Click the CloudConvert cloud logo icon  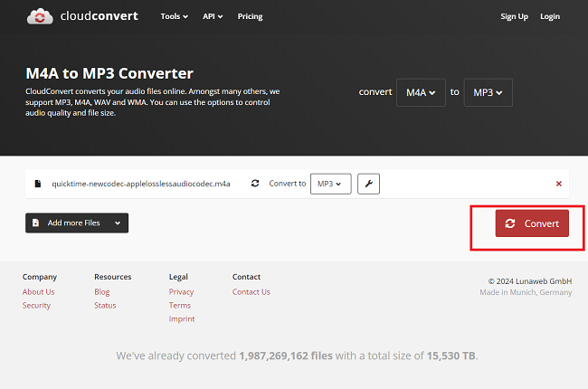(x=40, y=16)
